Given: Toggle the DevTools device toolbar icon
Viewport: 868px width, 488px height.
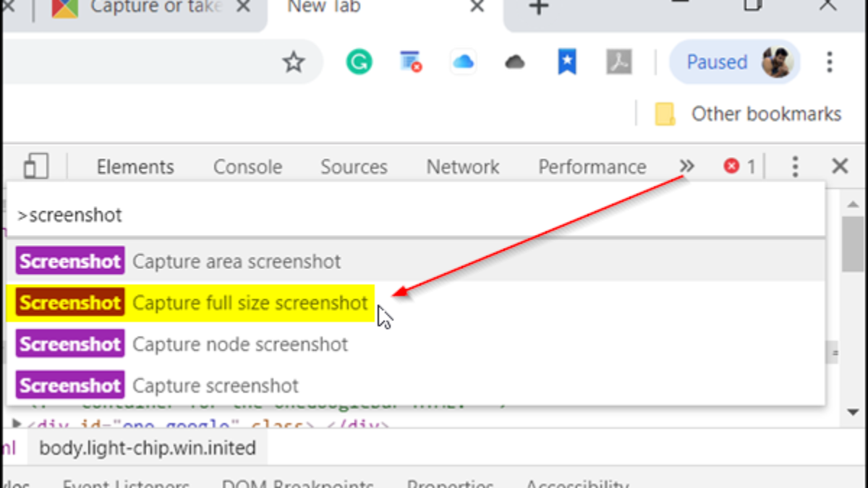Looking at the screenshot, I should (x=35, y=166).
